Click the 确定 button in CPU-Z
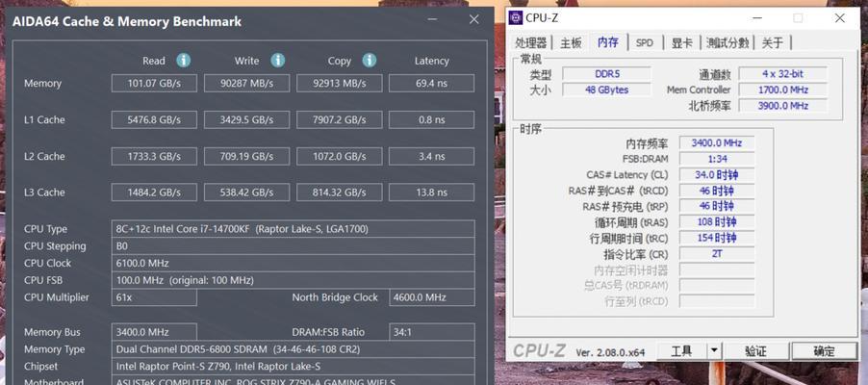Screen dimensions: 868x385 [824, 350]
